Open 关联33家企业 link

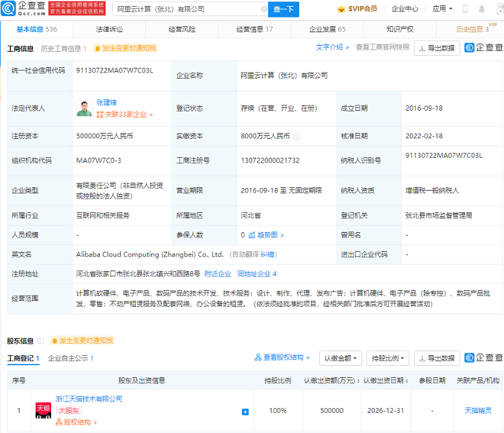(125, 114)
